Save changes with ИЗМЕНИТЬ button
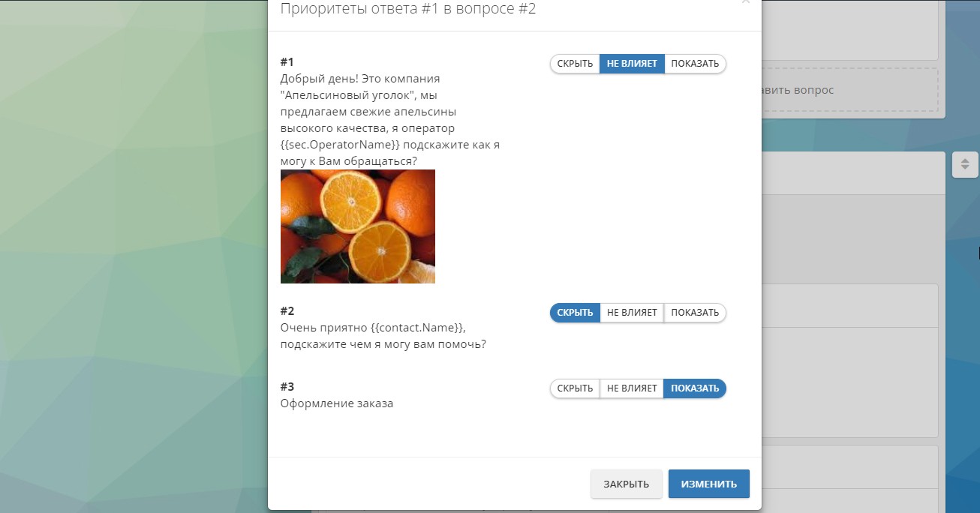 (x=709, y=484)
